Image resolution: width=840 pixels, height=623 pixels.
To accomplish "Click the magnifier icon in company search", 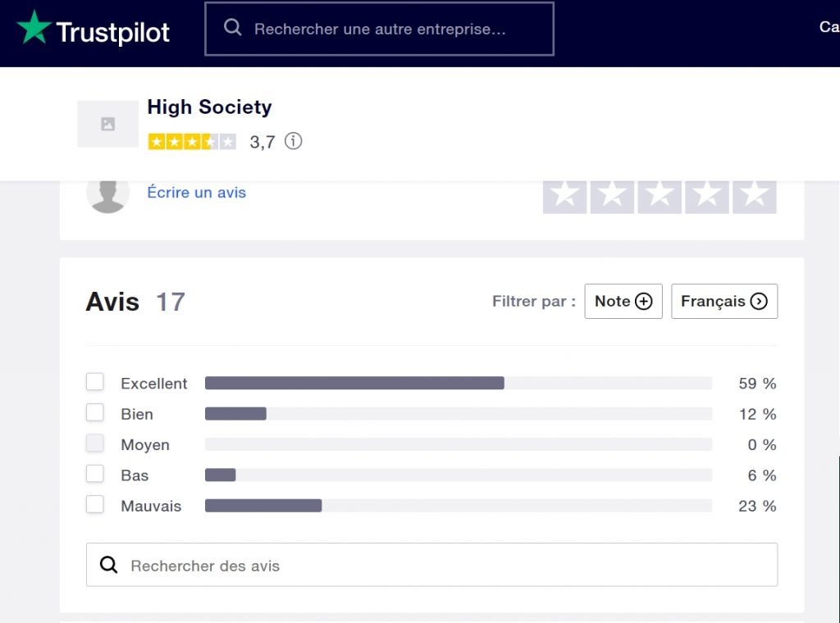I will 232,27.
